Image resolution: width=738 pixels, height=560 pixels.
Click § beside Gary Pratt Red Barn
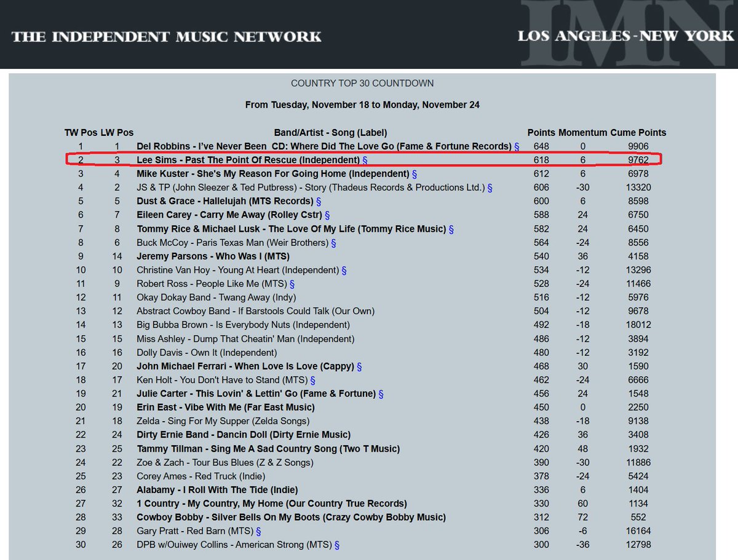click(258, 531)
